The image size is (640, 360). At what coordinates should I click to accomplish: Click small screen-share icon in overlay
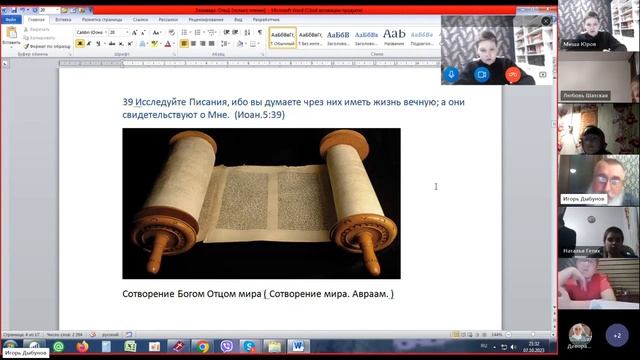tap(542, 75)
